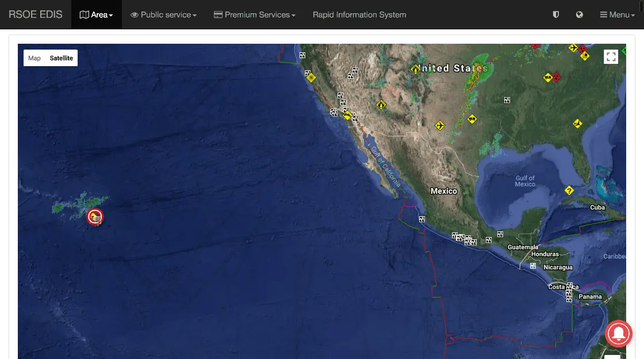This screenshot has height=359, width=644.
Task: Click the topmost earthquake icon over Costa Rica
Action: click(569, 286)
